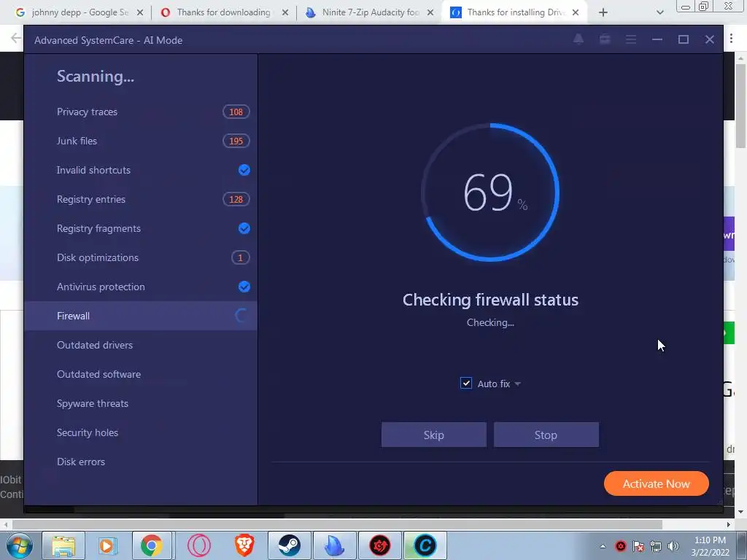Image resolution: width=747 pixels, height=560 pixels.
Task: Open Steam from the taskbar
Action: point(289,545)
